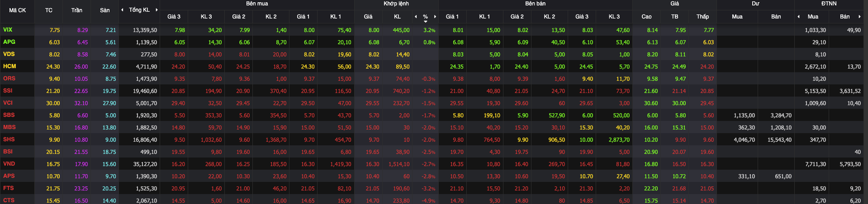Screen dimensions: 868x204
Task: Click VIX percent change 3.2%
Action: coord(429,30)
